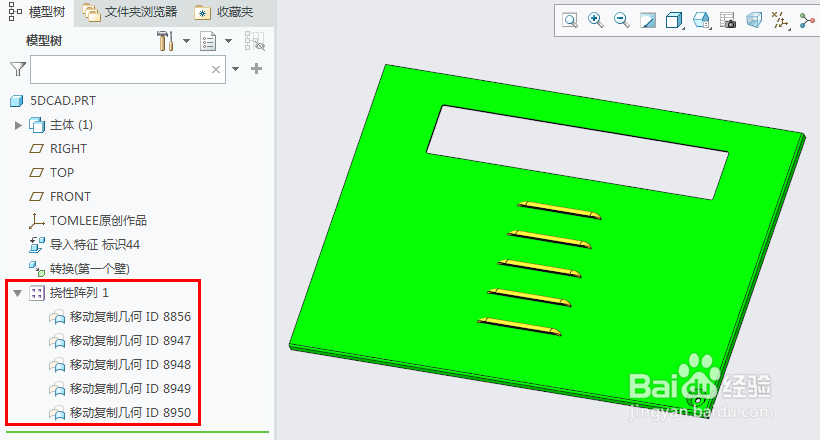The width and height of the screenshot is (820, 440).
Task: Collapse the 挠性阵列 1 node
Action: click(x=17, y=293)
